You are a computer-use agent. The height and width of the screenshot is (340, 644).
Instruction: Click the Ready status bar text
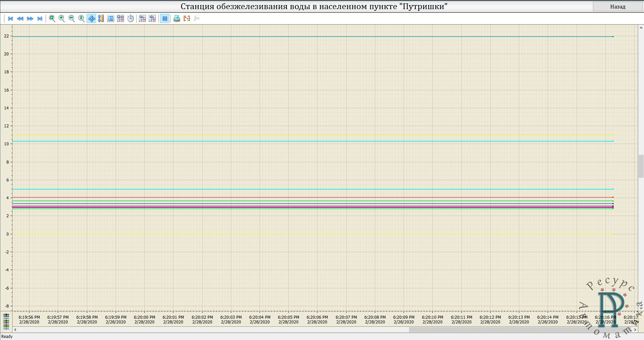pyautogui.click(x=7, y=336)
